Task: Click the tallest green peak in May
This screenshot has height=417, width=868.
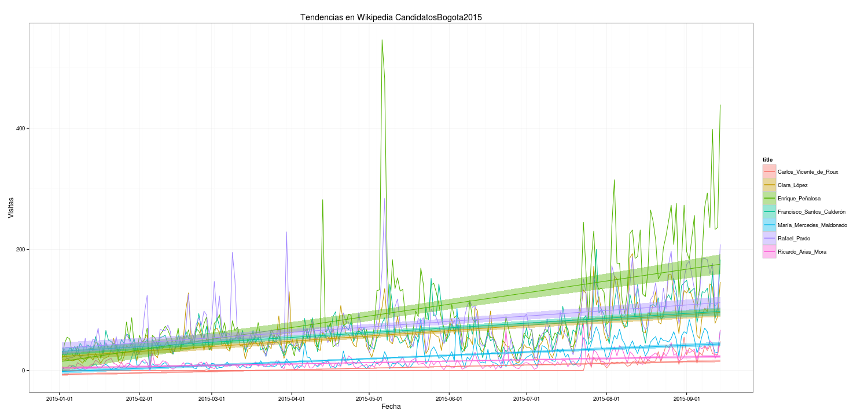Action: (x=382, y=41)
